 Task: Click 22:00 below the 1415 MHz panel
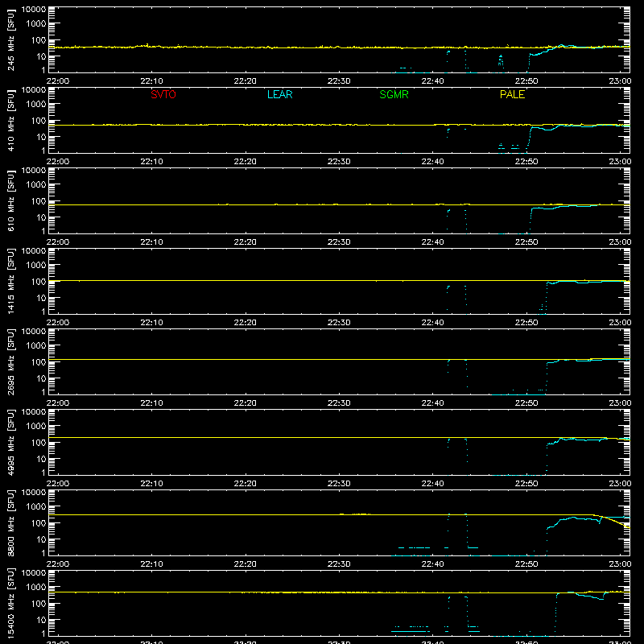[x=57, y=323]
